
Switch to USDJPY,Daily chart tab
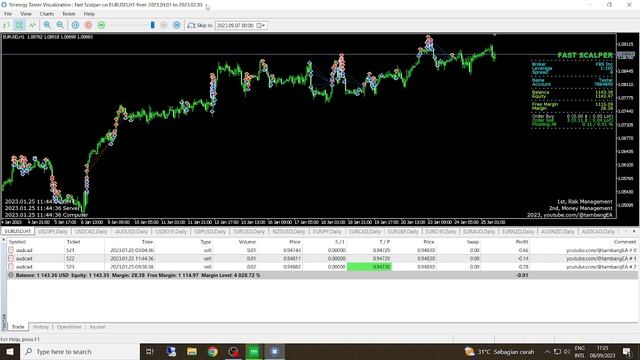coord(53,231)
